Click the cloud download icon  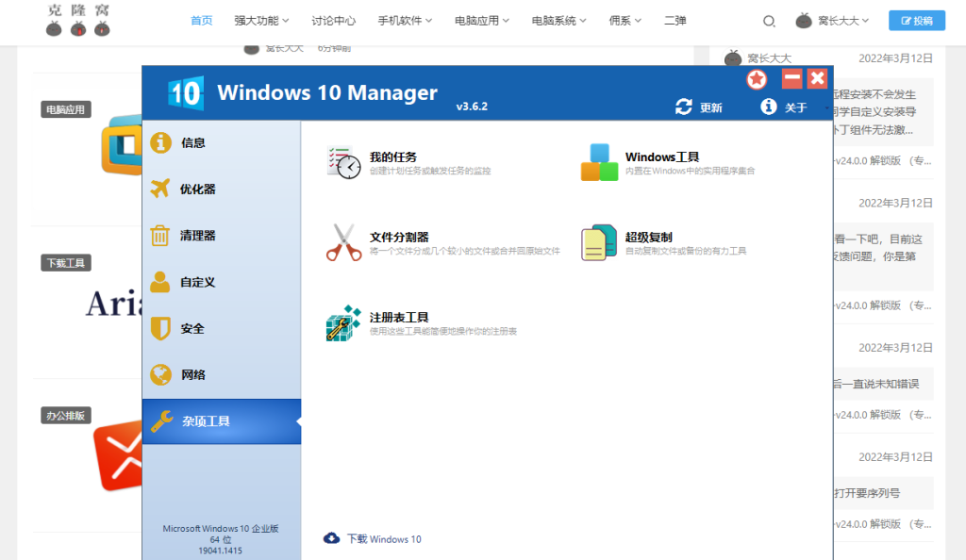(x=331, y=538)
